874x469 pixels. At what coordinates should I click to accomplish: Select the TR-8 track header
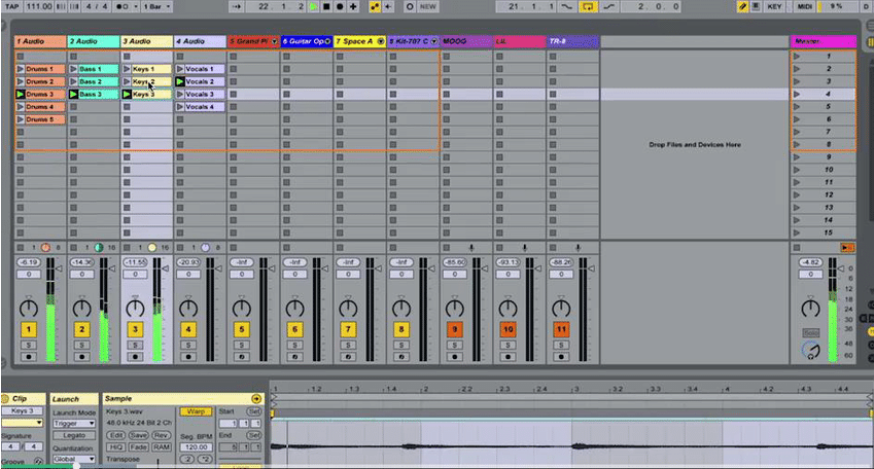(572, 41)
